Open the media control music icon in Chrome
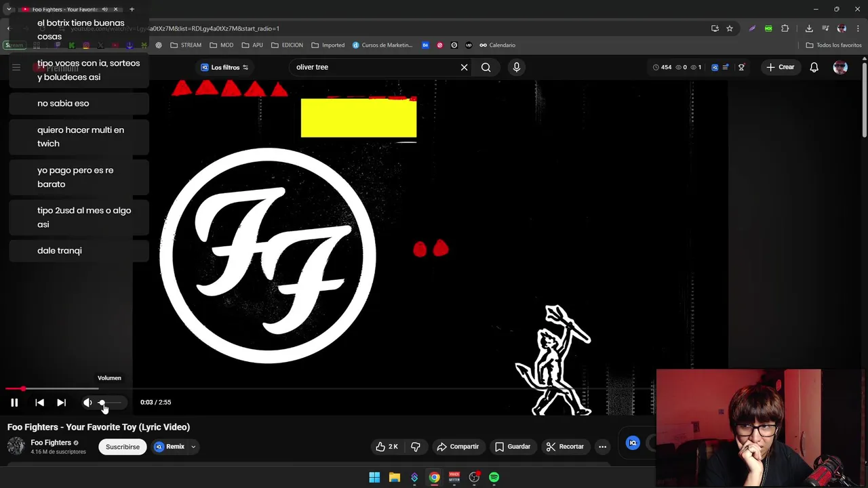The height and width of the screenshot is (488, 868). pyautogui.click(x=825, y=28)
